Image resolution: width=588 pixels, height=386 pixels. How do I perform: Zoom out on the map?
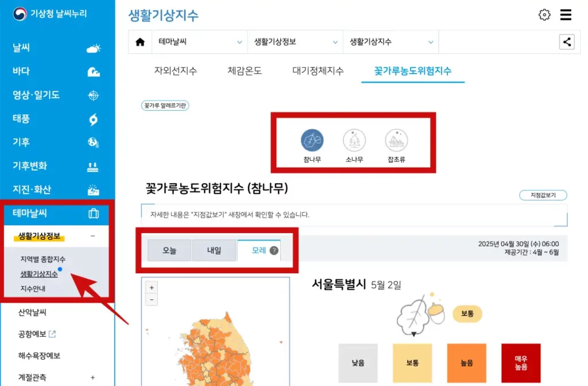(152, 300)
